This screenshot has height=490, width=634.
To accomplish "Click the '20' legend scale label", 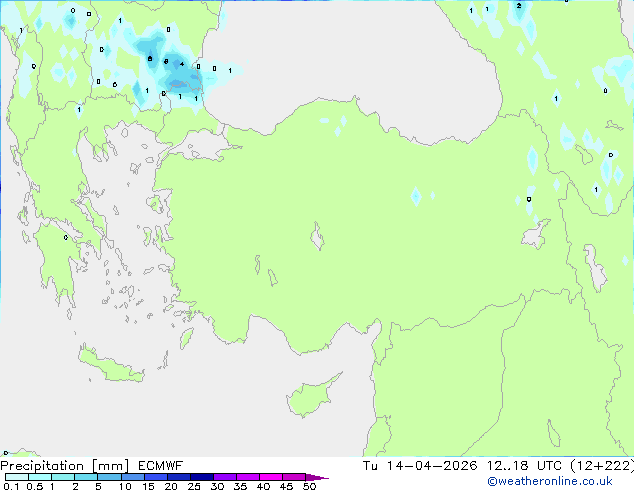I will pos(171,486).
